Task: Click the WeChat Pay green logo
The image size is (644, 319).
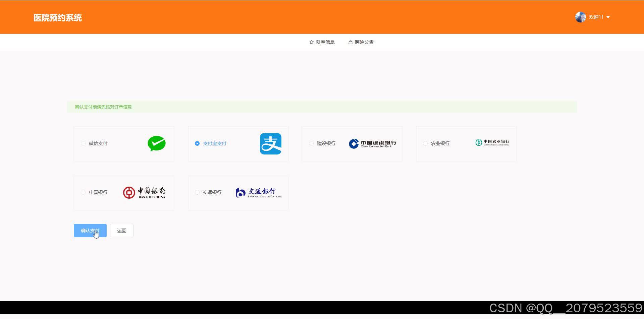Action: point(156,143)
